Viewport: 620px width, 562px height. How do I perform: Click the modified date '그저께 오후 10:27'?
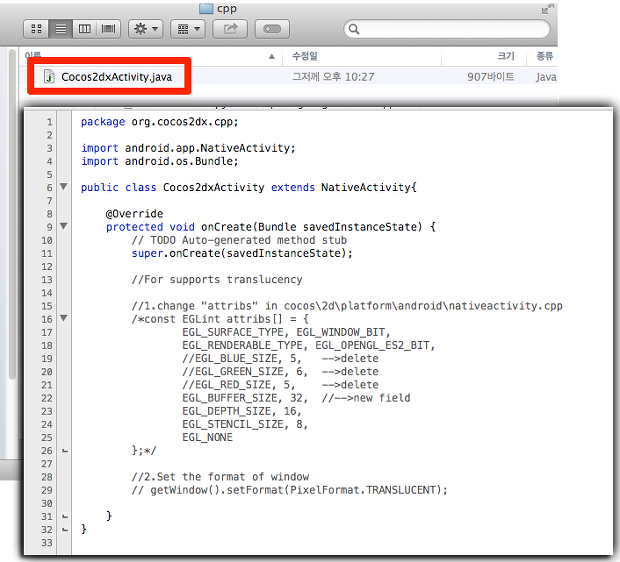pos(333,77)
